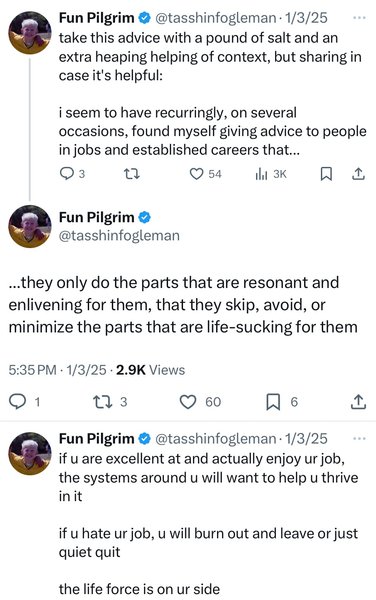Bookmark the first tweet

point(326,174)
